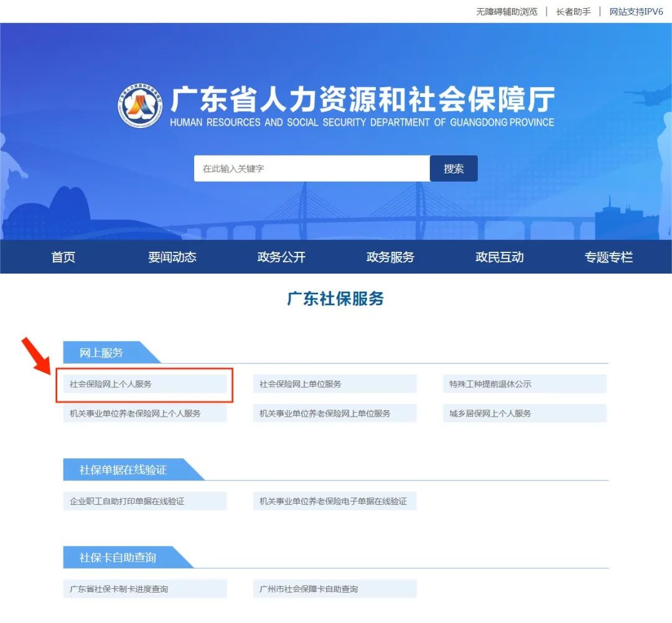Open 长者助手 elder assistant mode

tap(572, 11)
